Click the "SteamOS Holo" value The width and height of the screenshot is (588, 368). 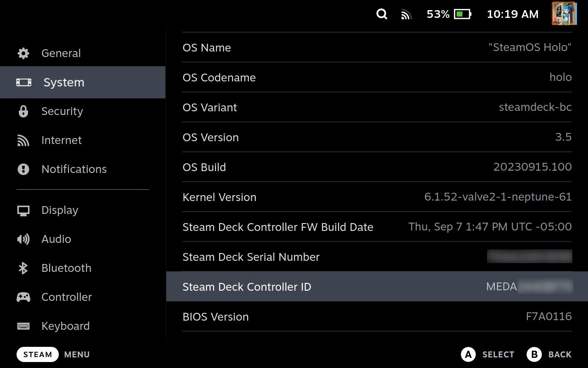coord(530,47)
